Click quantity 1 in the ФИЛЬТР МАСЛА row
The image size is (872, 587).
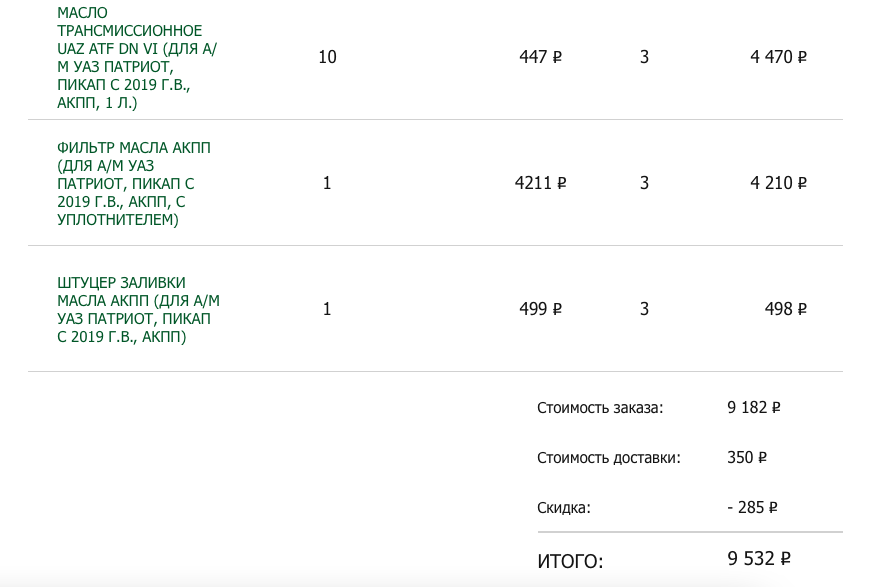pos(327,184)
